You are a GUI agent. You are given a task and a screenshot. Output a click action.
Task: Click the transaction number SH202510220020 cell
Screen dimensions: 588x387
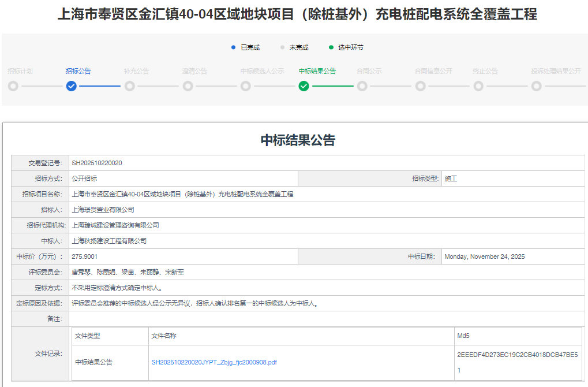pos(96,163)
